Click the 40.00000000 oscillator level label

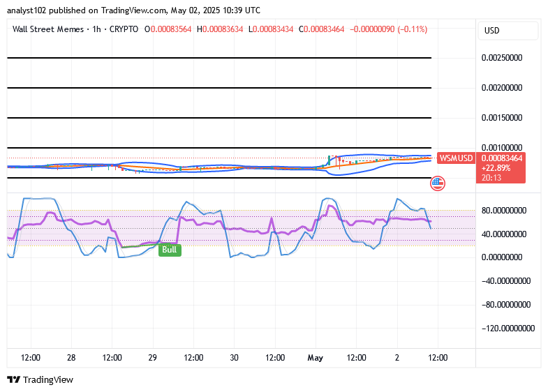pyautogui.click(x=504, y=234)
